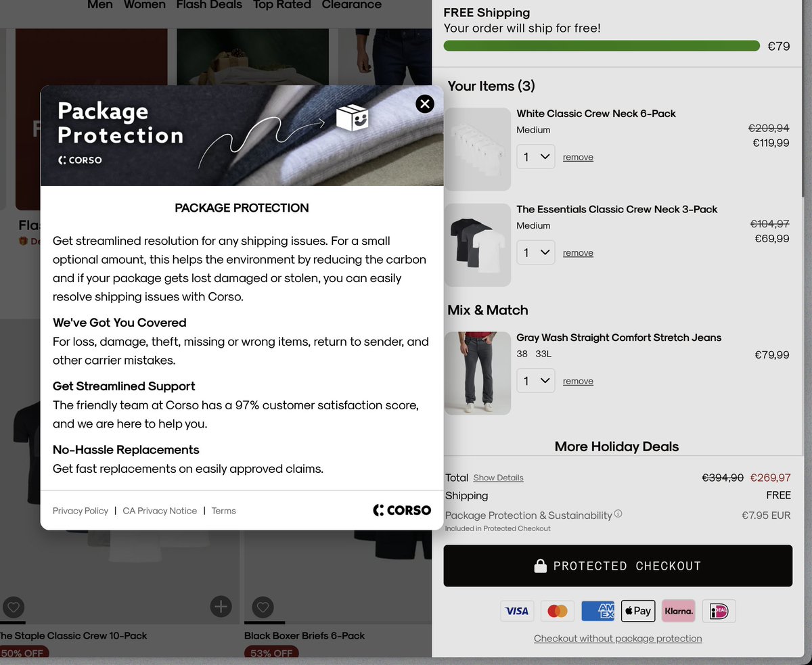Click the Apple Pay payment icon
This screenshot has width=812, height=665.
click(x=638, y=611)
